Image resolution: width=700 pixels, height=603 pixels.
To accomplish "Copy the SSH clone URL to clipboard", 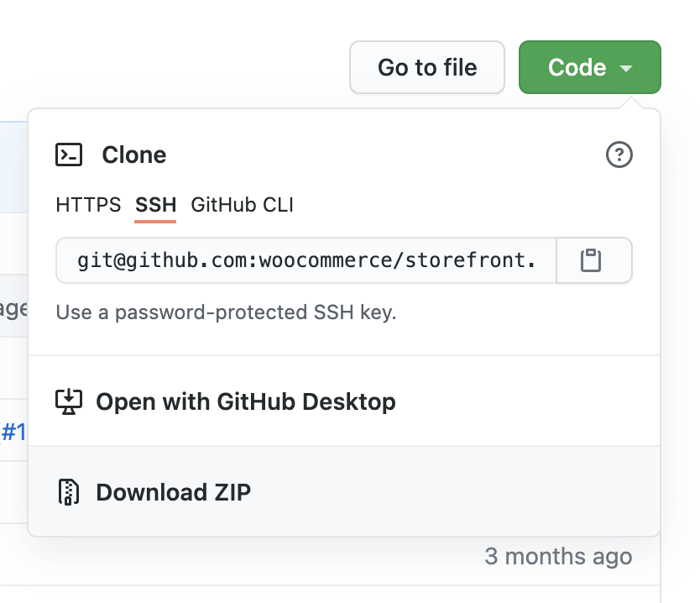I will pyautogui.click(x=594, y=260).
